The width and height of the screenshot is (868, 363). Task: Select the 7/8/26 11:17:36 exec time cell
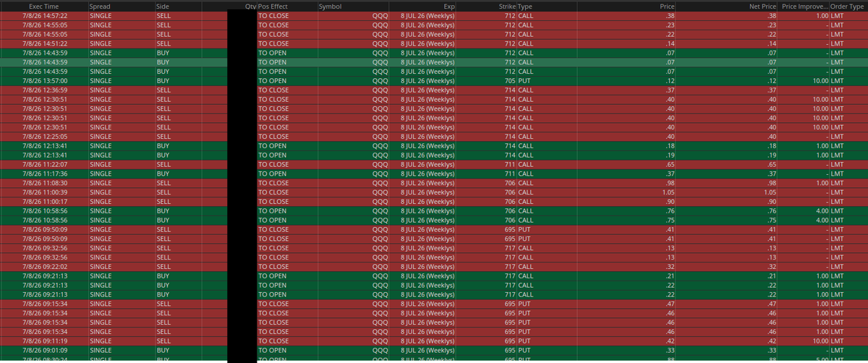pyautogui.click(x=46, y=174)
